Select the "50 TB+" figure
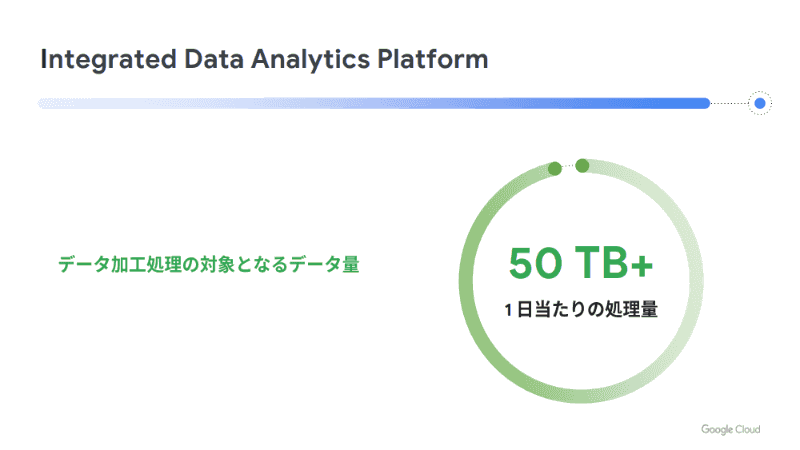The width and height of the screenshot is (800, 450). 581,263
